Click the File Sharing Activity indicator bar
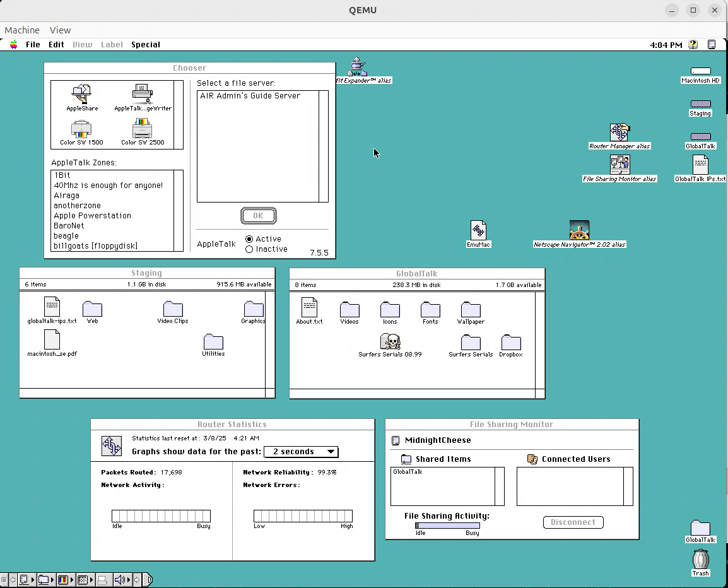 [447, 526]
